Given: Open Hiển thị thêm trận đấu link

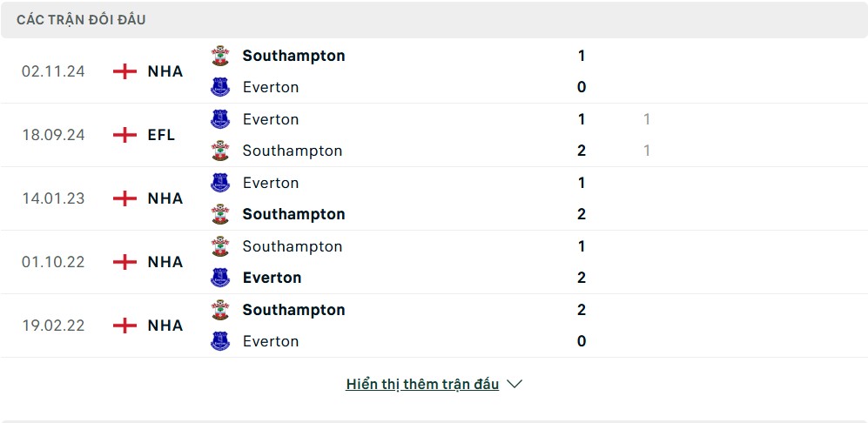Looking at the screenshot, I should pos(422,384).
